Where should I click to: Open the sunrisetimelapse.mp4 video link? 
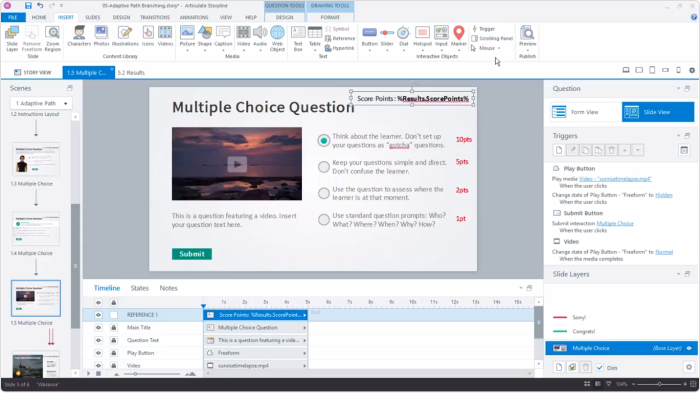615,179
